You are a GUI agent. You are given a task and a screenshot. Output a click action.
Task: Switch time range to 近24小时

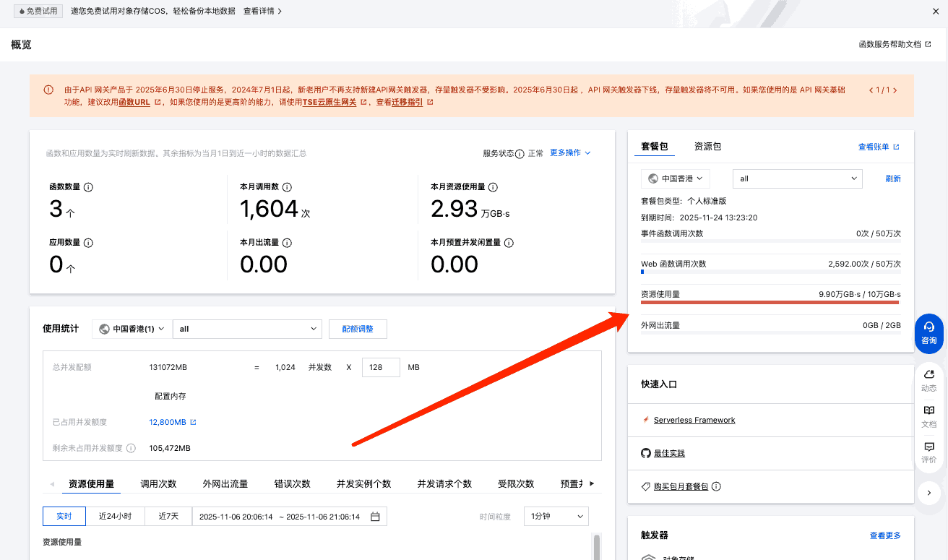115,517
